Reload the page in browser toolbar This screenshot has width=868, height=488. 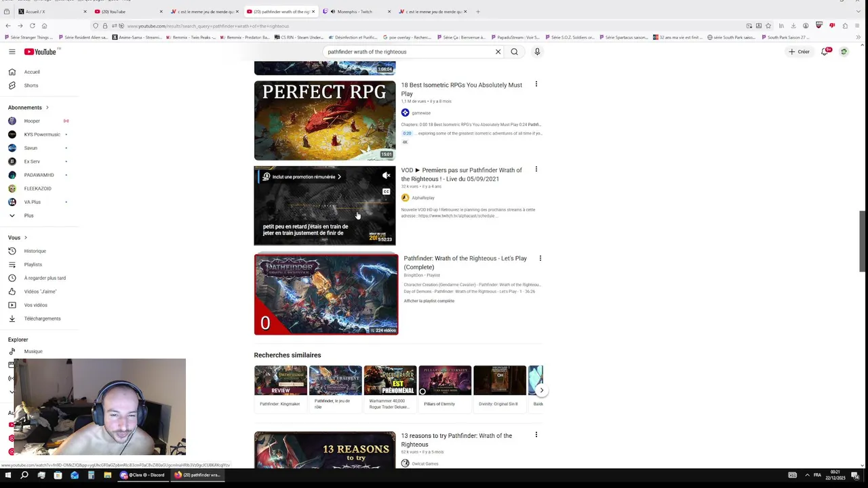[32, 26]
